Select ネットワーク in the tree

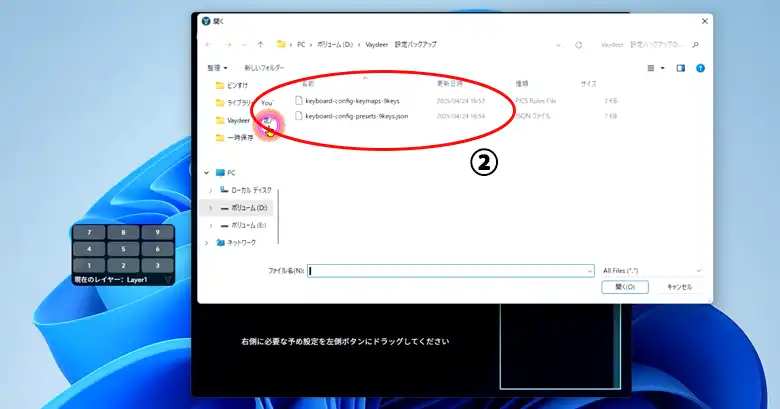click(236, 243)
